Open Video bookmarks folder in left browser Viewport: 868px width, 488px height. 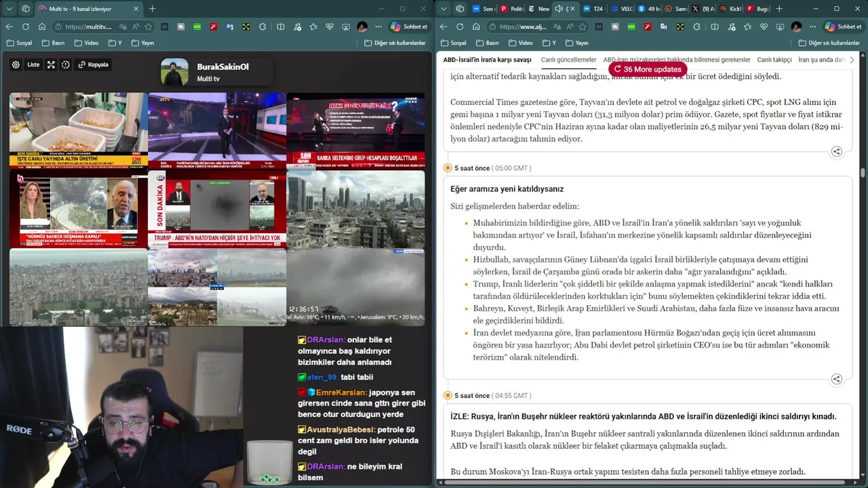(x=86, y=43)
